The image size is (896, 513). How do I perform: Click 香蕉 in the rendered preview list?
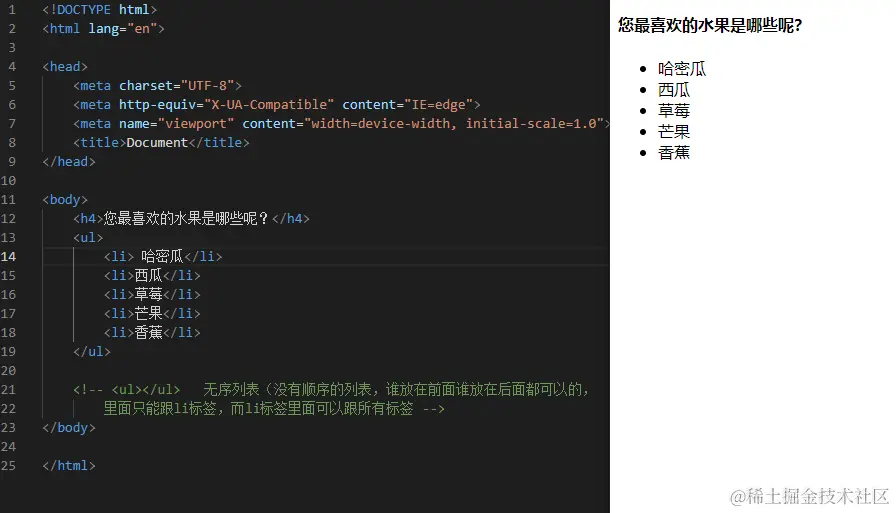674,153
